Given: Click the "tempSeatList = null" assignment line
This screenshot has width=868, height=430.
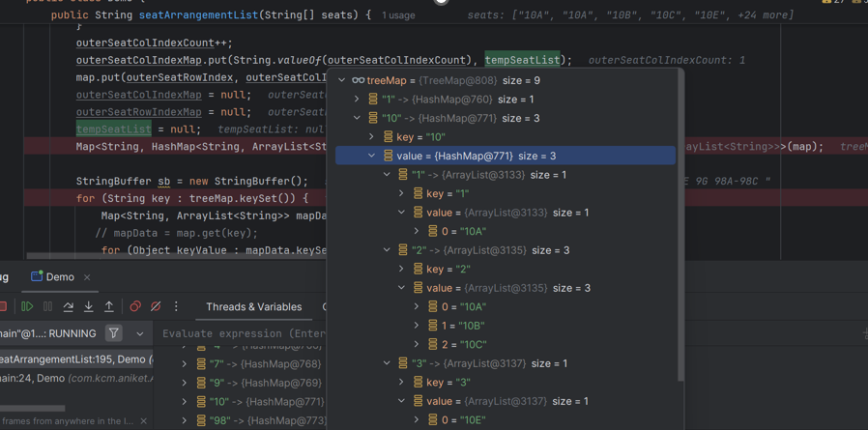Looking at the screenshot, I should pos(138,129).
